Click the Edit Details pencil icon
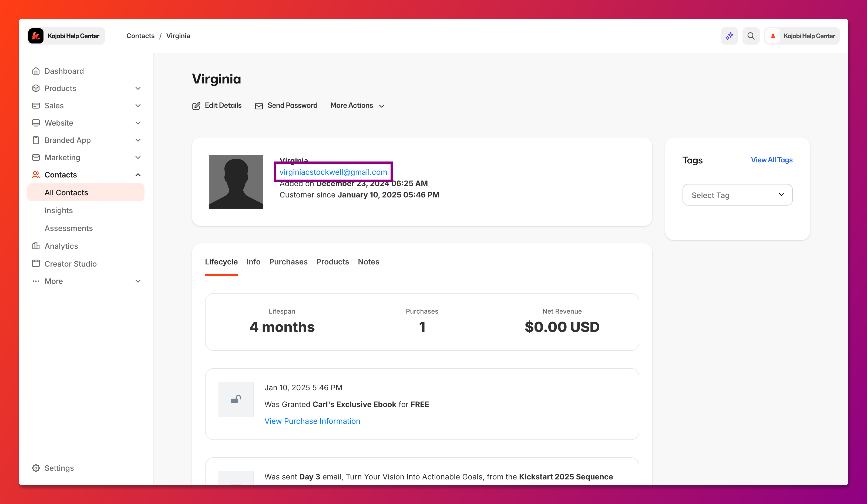 (196, 106)
